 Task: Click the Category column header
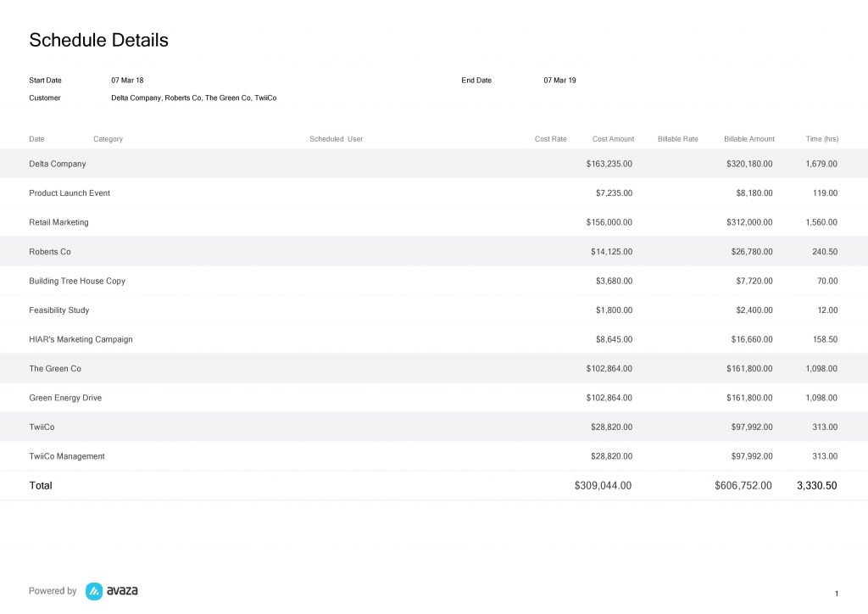pos(108,139)
